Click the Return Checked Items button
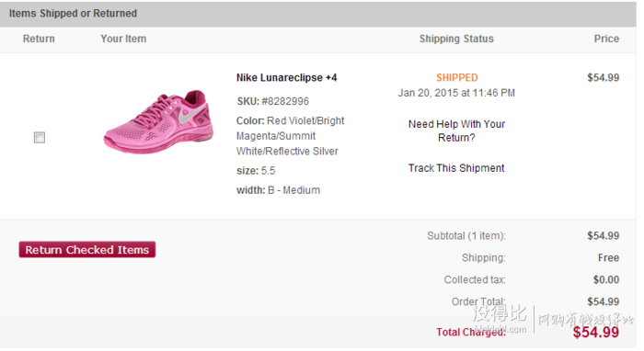 click(x=87, y=249)
